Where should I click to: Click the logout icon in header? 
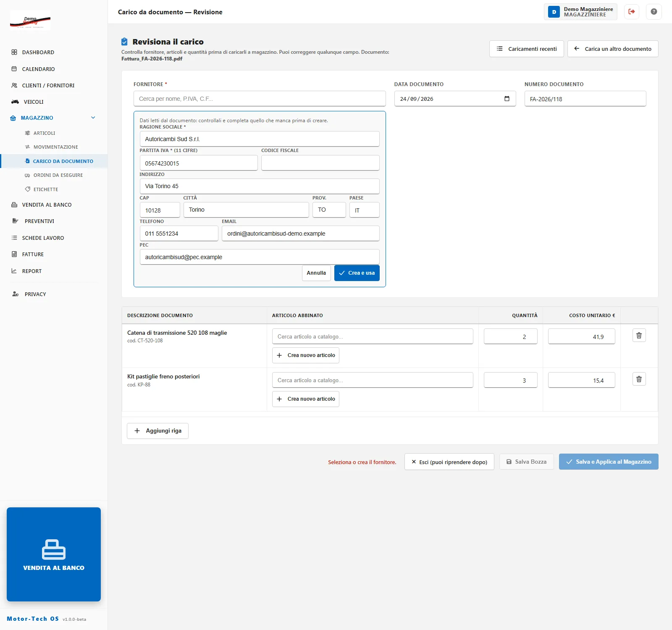click(x=631, y=12)
